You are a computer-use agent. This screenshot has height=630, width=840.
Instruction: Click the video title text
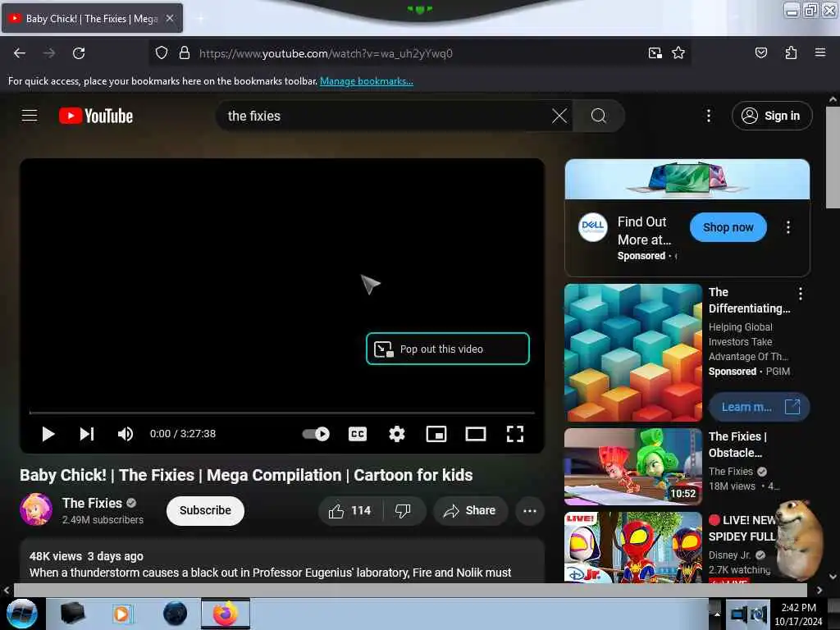click(246, 475)
